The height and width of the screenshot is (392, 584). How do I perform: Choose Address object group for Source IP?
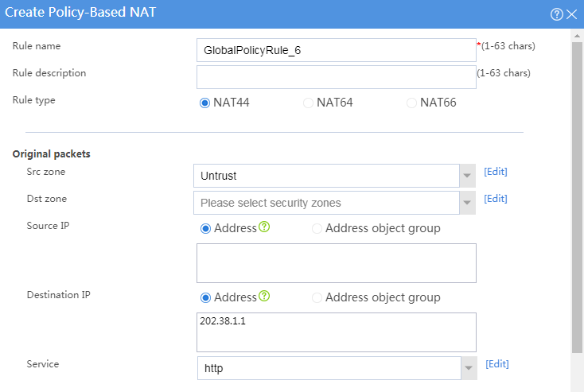[317, 228]
